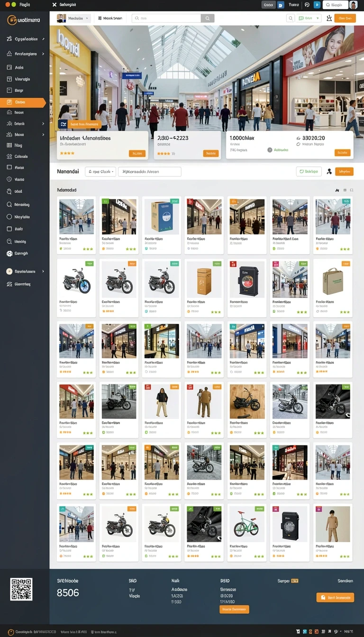364x637 pixels.
Task: Click the green outlined button in the top toolbar
Action: tap(309, 18)
